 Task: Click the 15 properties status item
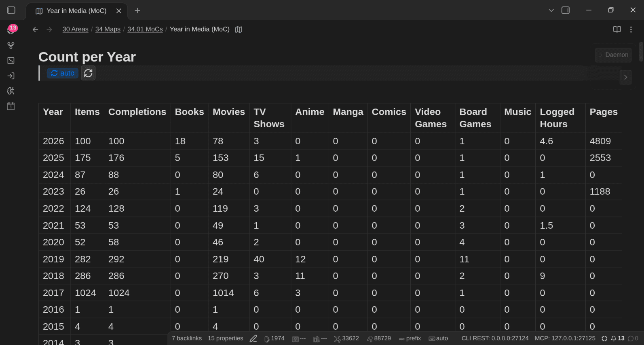point(226,339)
